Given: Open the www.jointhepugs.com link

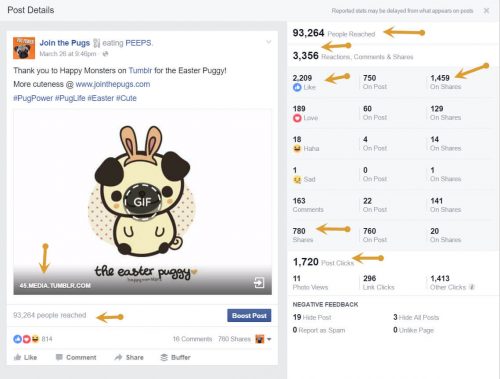Looking at the screenshot, I should 113,84.
